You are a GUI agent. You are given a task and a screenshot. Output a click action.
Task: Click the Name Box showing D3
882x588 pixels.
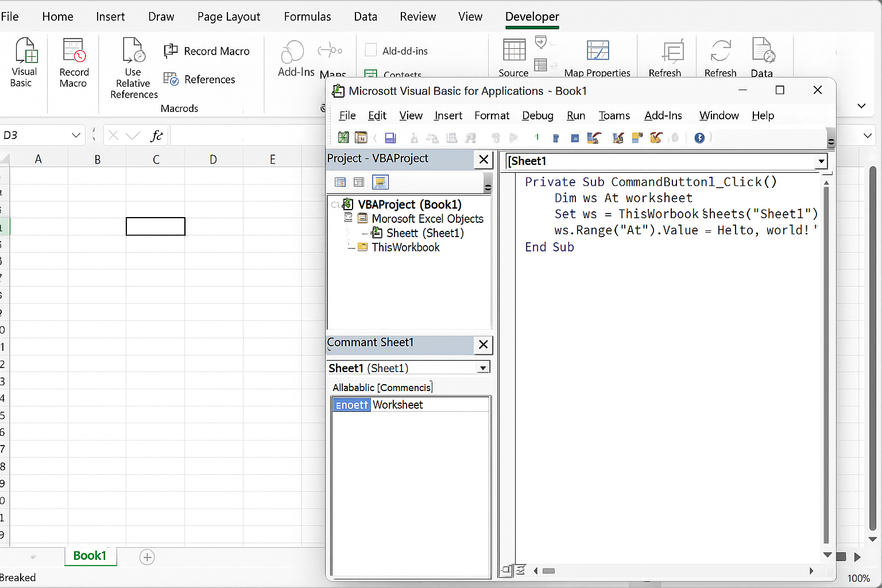[43, 136]
